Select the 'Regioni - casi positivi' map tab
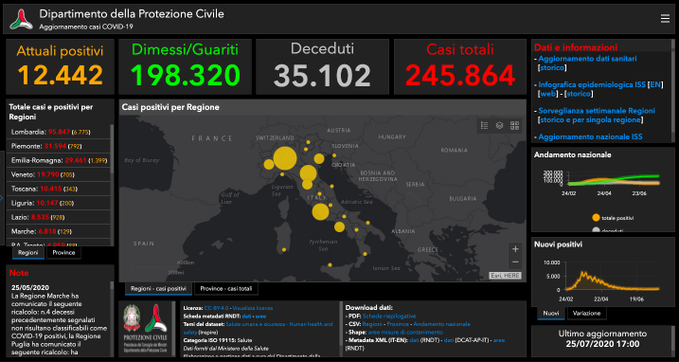This screenshot has width=679, height=362. tap(158, 288)
